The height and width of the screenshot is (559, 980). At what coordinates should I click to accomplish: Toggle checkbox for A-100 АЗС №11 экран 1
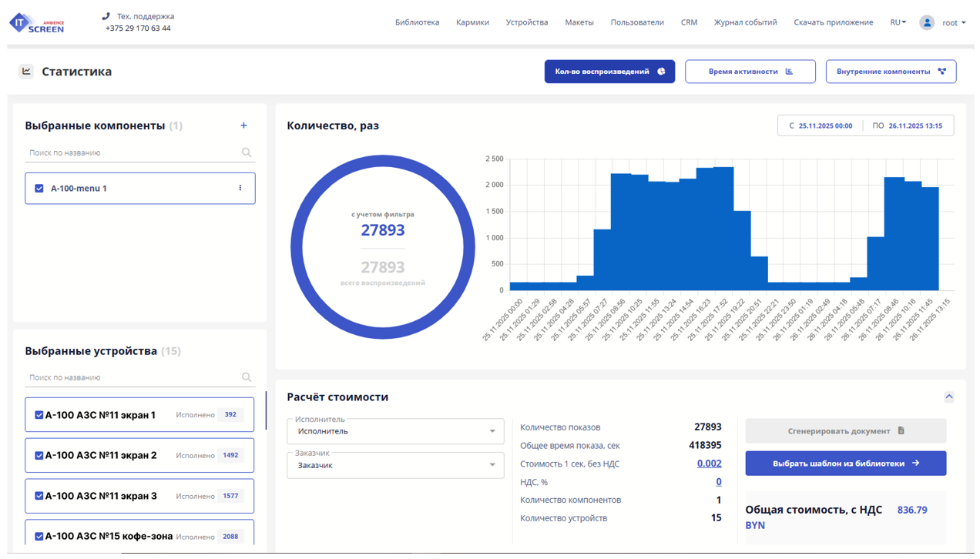39,415
